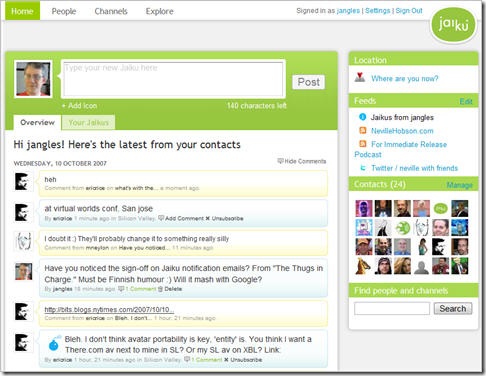Viewport: 486px width, 376px height.
Task: Open the Channels menu item
Action: coord(111,11)
